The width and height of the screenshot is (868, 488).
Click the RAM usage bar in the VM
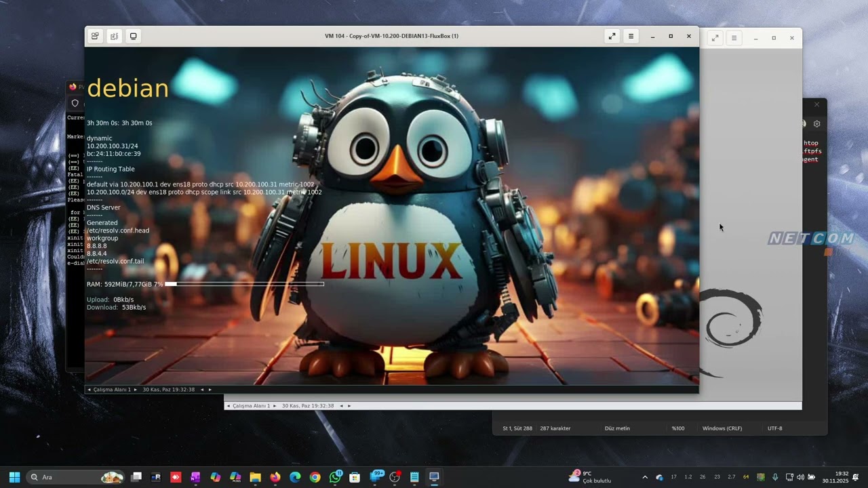tap(244, 284)
